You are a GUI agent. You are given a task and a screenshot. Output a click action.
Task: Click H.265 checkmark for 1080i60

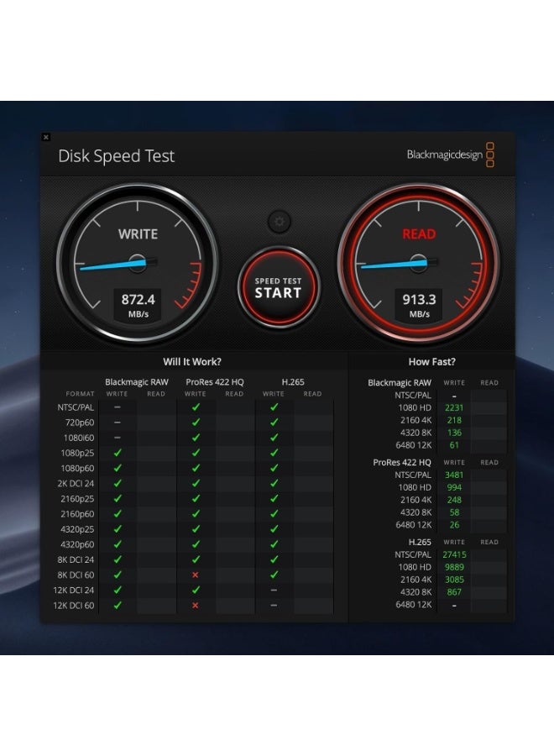[274, 438]
